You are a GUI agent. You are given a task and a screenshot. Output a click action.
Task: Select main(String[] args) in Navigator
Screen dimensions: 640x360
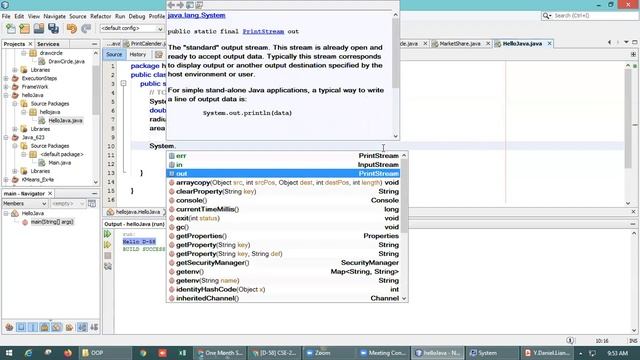click(x=52, y=222)
